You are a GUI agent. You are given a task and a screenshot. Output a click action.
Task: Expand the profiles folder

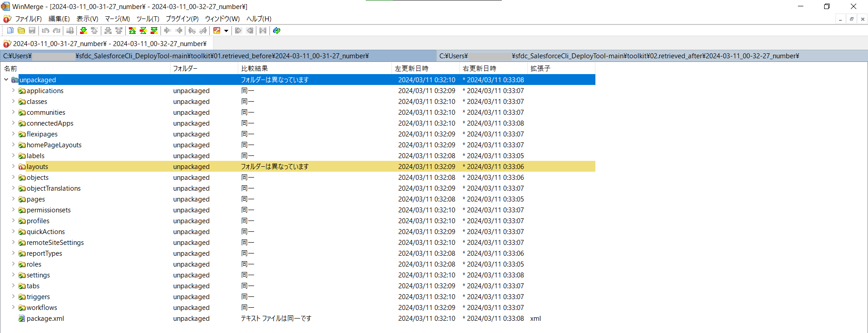(13, 220)
